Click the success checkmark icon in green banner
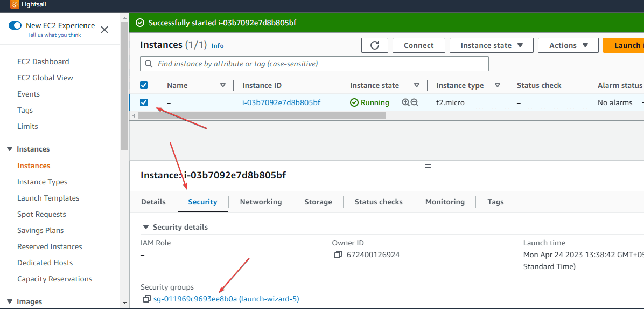The width and height of the screenshot is (644, 309). [141, 23]
